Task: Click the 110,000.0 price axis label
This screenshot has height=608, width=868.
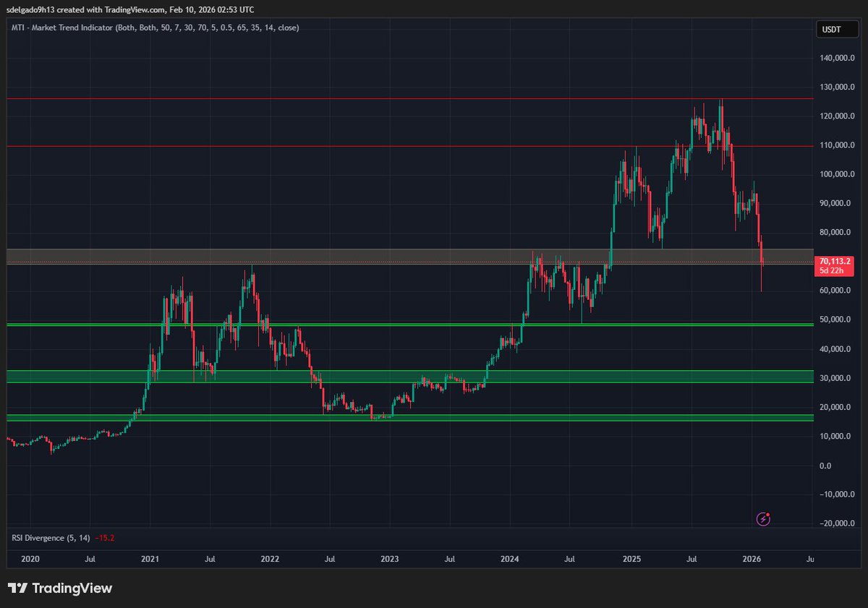Action: click(836, 145)
